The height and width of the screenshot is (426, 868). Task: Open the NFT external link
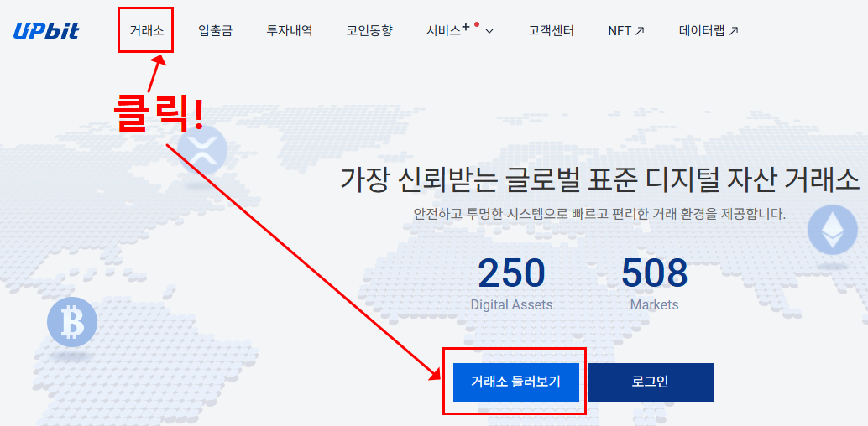coord(626,31)
